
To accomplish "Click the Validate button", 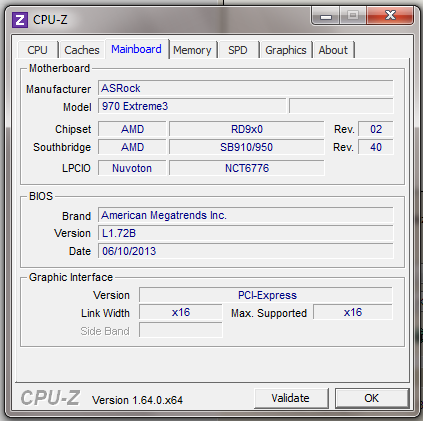I will click(291, 398).
